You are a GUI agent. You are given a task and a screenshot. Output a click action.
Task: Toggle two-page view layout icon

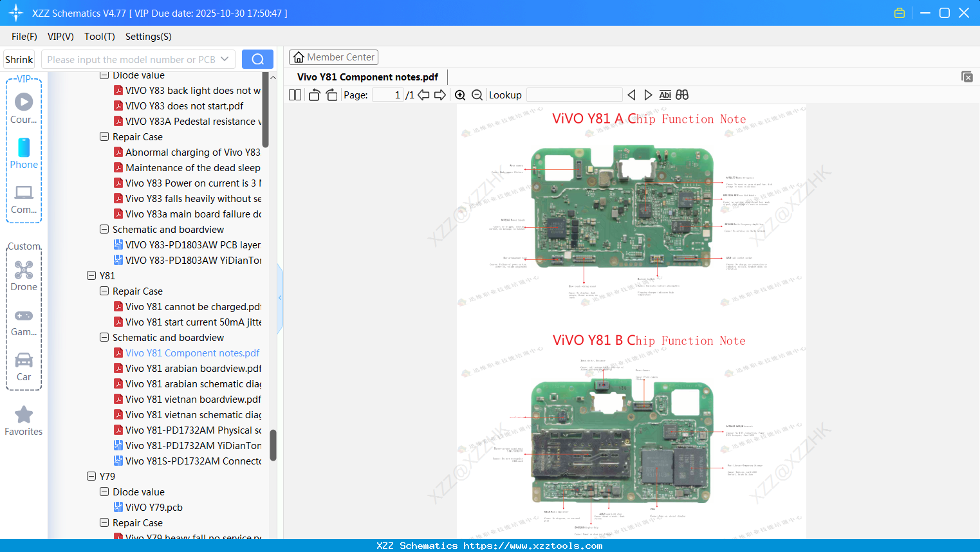[x=295, y=95]
